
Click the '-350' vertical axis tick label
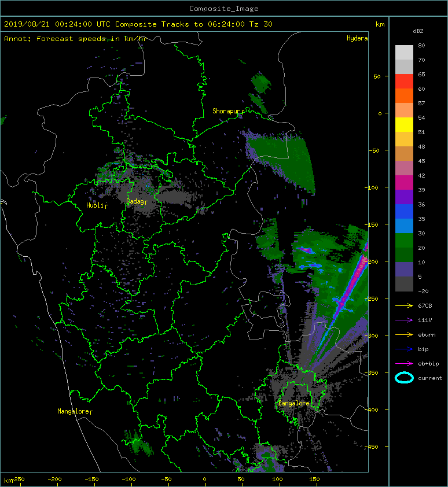[x=371, y=372]
